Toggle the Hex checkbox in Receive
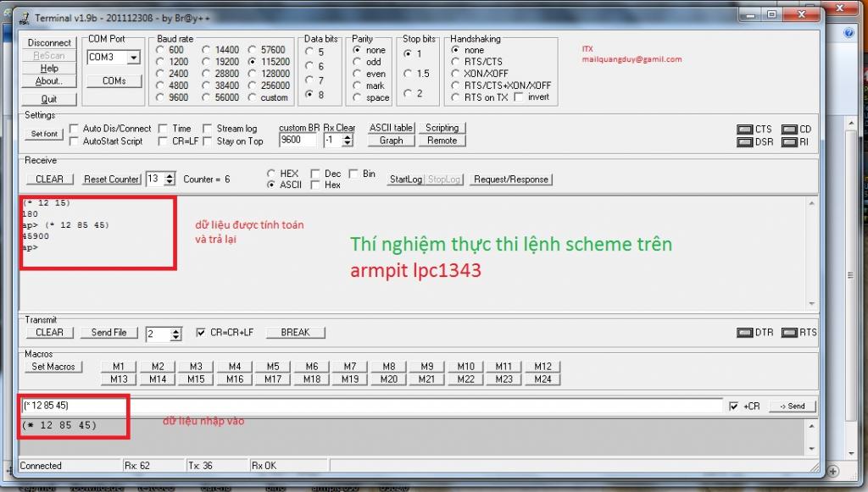This screenshot has height=492, width=868. click(x=315, y=185)
